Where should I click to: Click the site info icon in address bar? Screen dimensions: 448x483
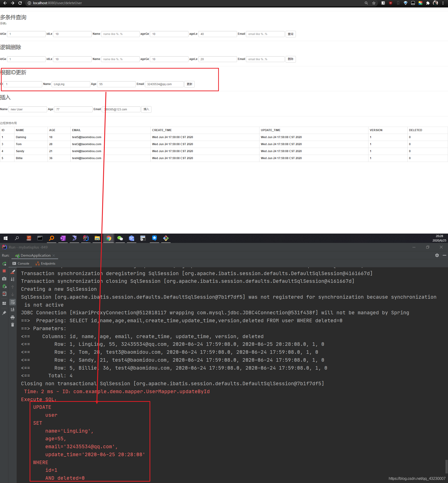click(x=29, y=3)
